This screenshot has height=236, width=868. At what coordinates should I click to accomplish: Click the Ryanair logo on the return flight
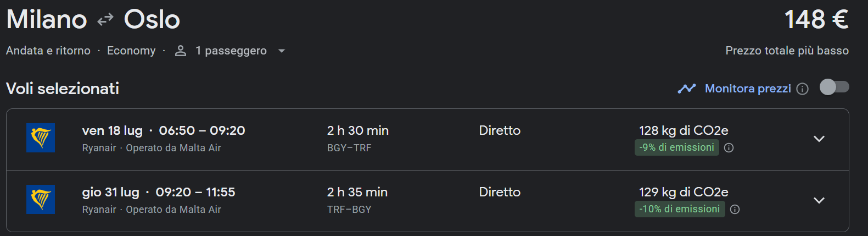[41, 199]
